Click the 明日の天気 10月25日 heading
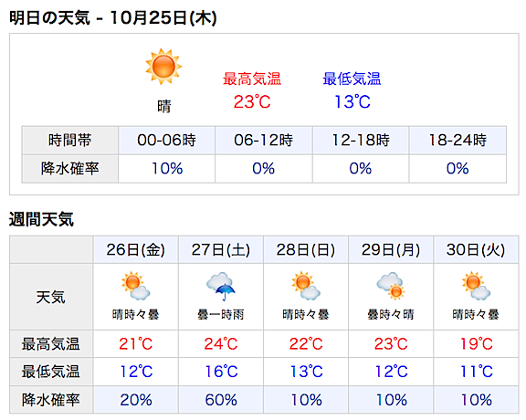 click(x=113, y=17)
